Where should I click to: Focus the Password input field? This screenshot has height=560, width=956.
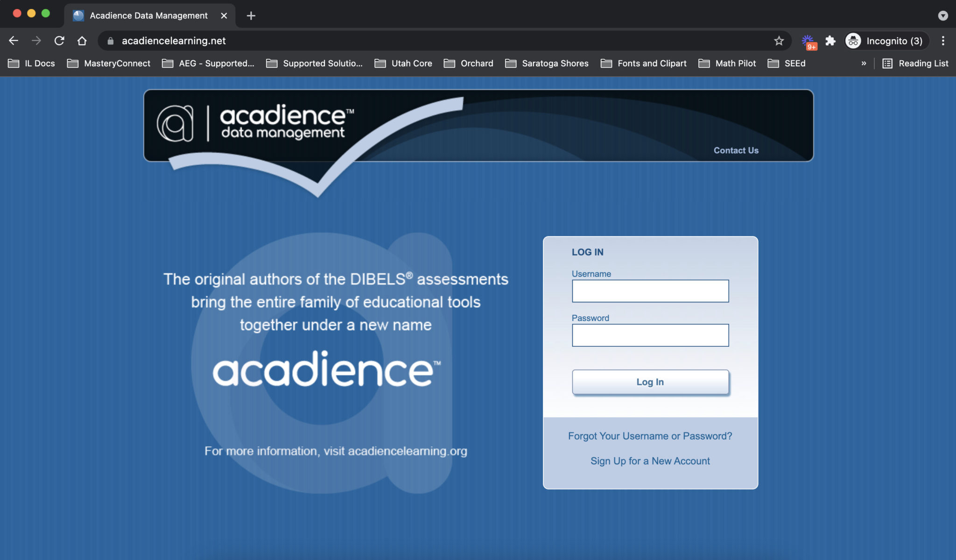coord(650,335)
